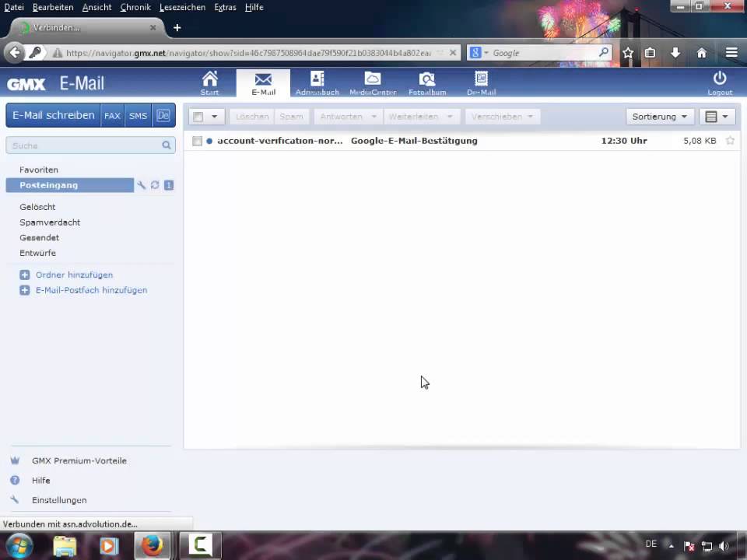Image resolution: width=747 pixels, height=560 pixels.
Task: Open the list view layout dropdown
Action: (717, 117)
